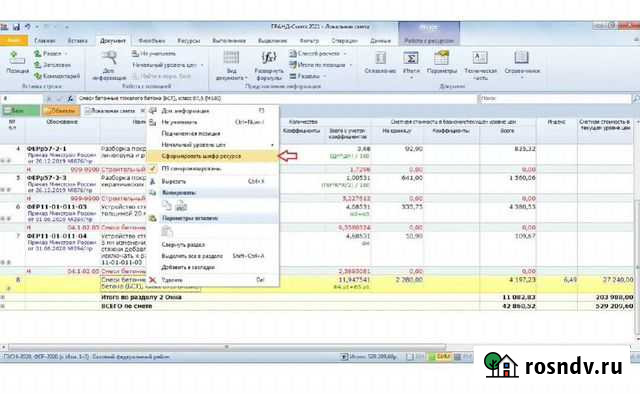Click the Техническая часть icon
This screenshot has width=640, height=394.
click(480, 58)
